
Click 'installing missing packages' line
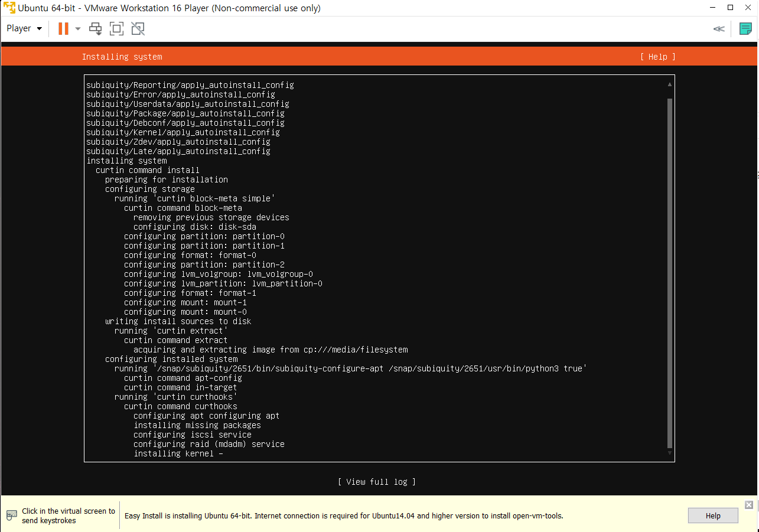point(197,425)
